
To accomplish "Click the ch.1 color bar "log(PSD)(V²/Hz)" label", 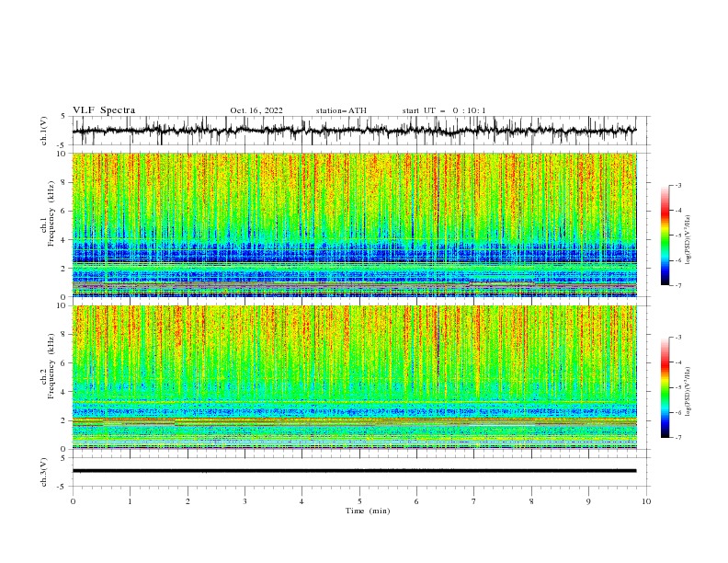I will 688,240.
